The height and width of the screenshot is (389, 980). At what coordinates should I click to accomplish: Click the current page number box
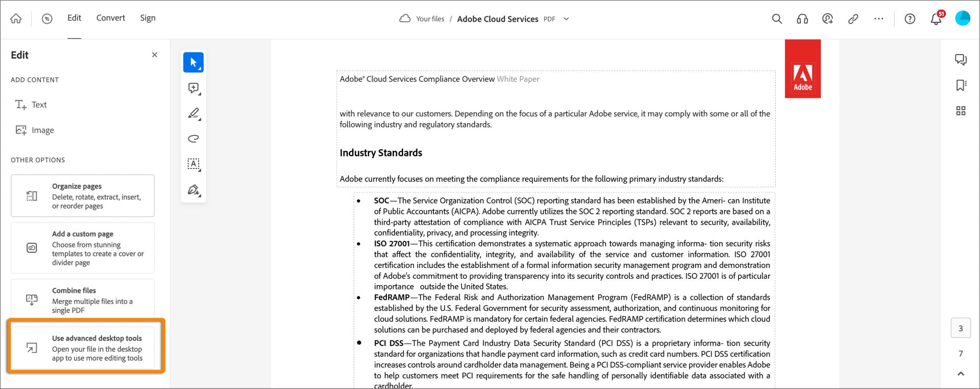click(x=961, y=328)
